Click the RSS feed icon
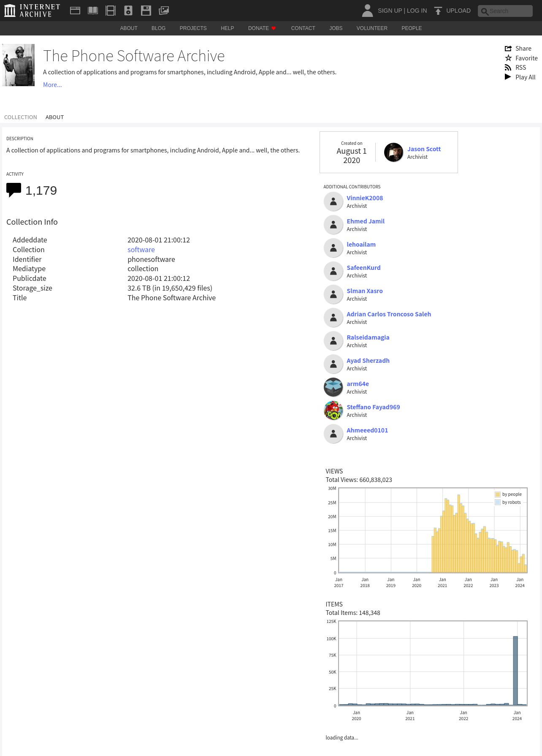Viewport: 542px width, 756px height. coord(508,68)
